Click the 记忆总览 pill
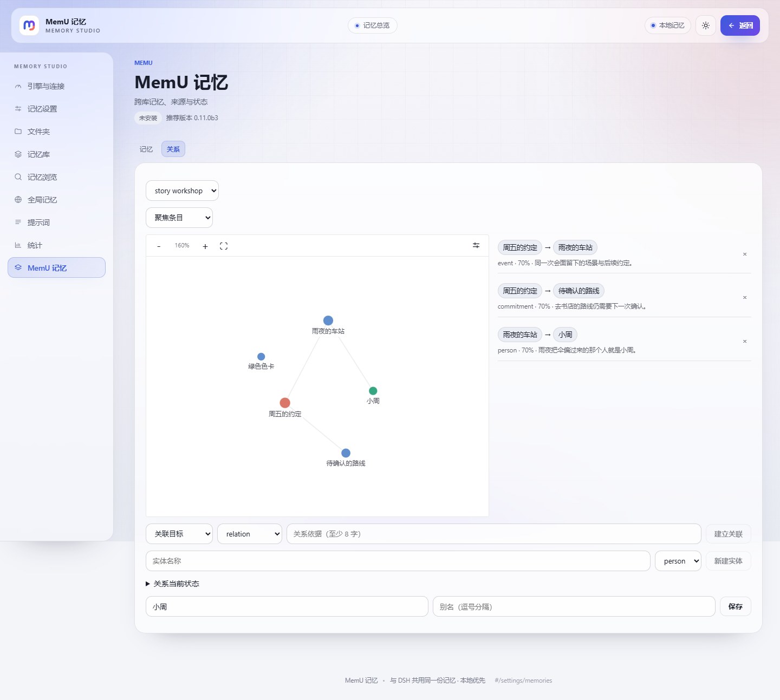This screenshot has width=780, height=700. coord(372,25)
